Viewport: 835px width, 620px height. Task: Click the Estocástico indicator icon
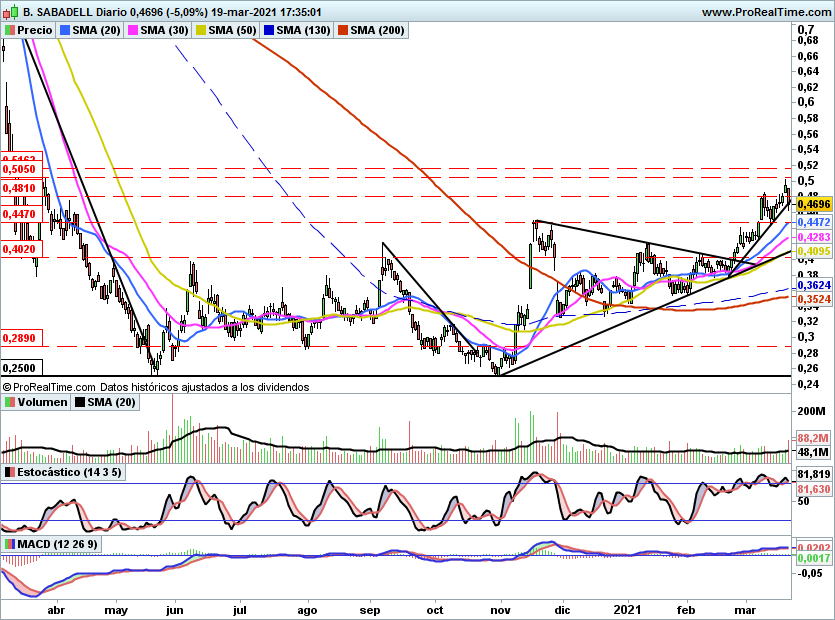(x=9, y=471)
